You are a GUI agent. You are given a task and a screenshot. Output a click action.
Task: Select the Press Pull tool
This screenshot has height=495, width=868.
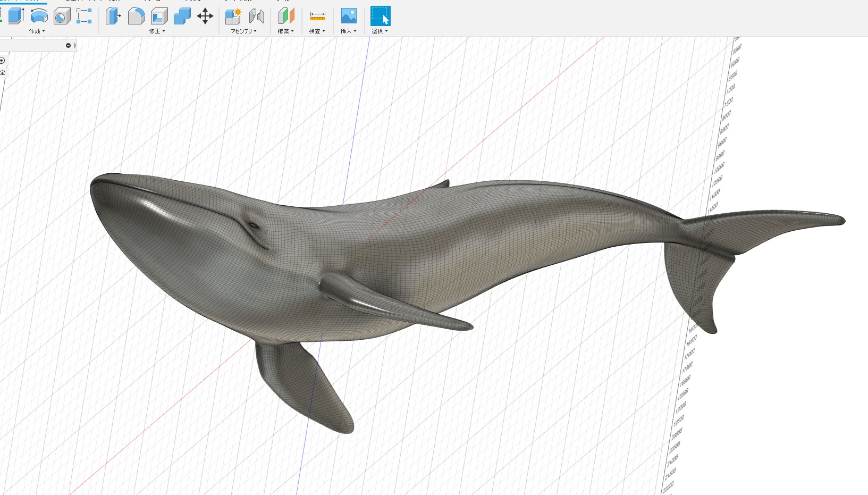(113, 16)
